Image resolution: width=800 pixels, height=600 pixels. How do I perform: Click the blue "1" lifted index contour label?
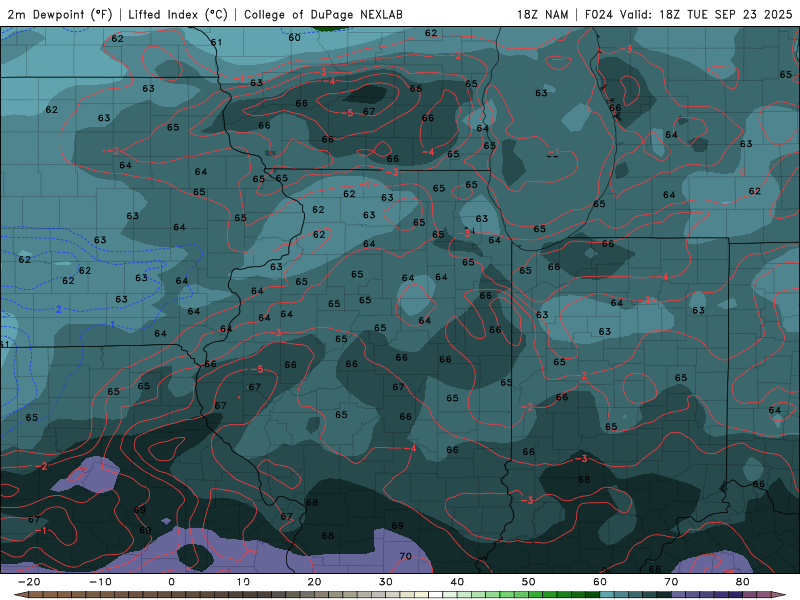click(113, 324)
